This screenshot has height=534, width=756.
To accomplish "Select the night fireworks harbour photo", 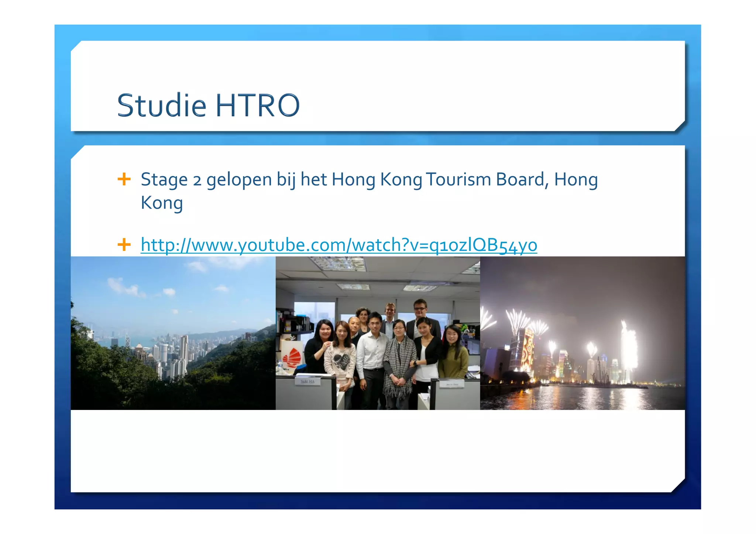I will (x=582, y=333).
